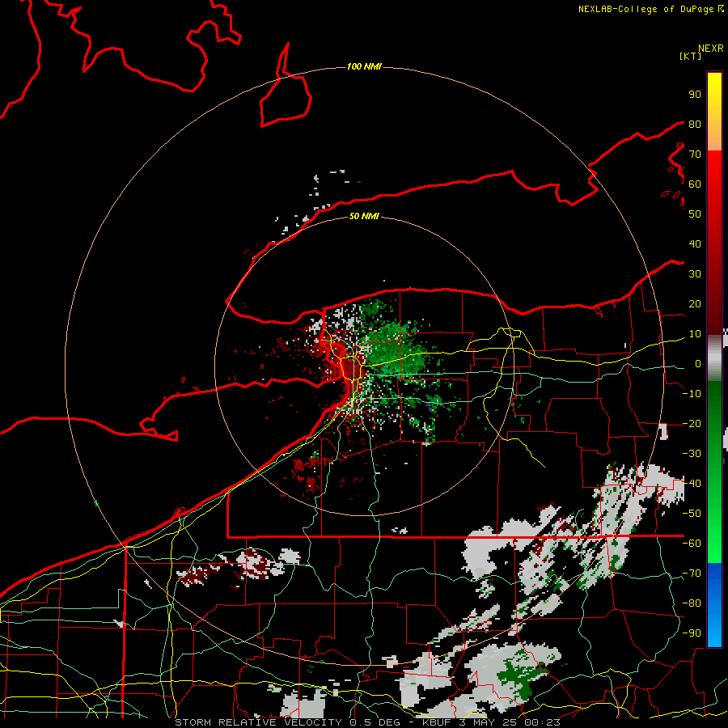Image resolution: width=728 pixels, height=728 pixels.
Task: Click the "[KT]" units label
Action: point(691,56)
